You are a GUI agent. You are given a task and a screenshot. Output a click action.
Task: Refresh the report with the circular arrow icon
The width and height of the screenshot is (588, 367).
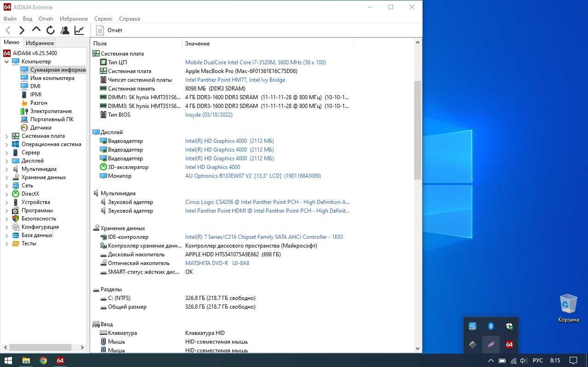coord(51,30)
